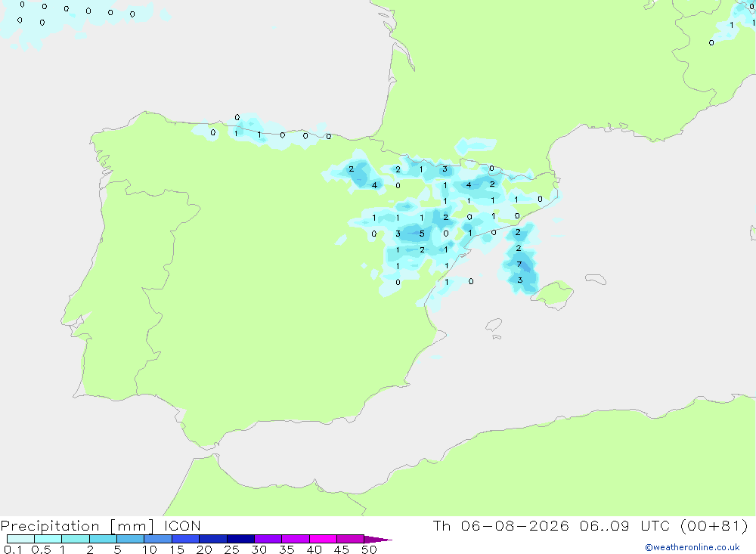Pick the 25–30 mm navy legend swatch
This screenshot has width=756, height=554.
click(240, 539)
